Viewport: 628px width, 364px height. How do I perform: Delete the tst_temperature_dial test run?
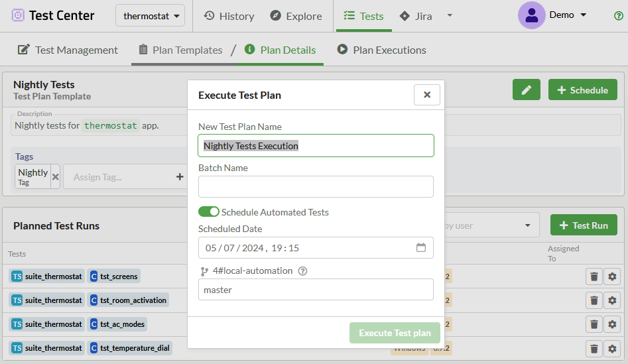(x=594, y=348)
